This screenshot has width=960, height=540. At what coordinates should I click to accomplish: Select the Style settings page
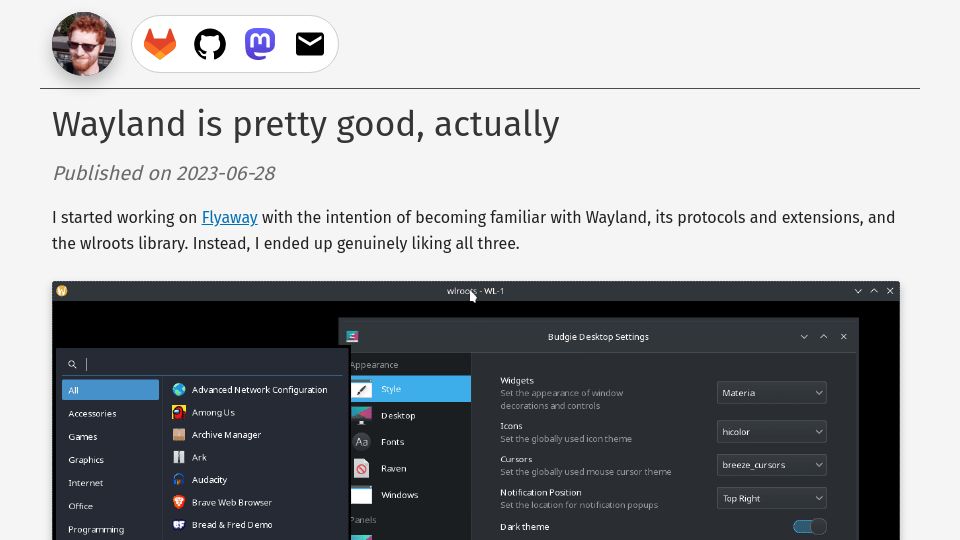[411, 389]
